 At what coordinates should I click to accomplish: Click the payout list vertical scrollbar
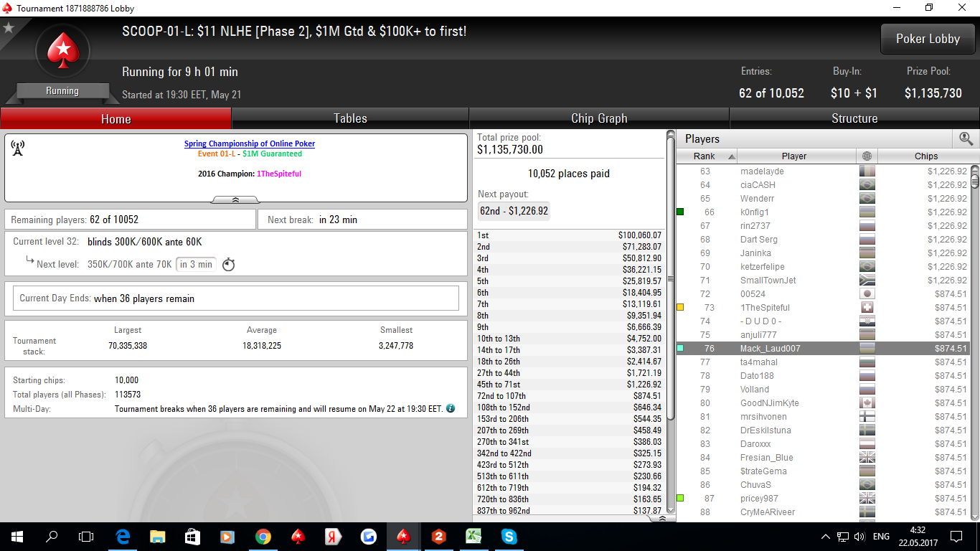click(x=671, y=280)
